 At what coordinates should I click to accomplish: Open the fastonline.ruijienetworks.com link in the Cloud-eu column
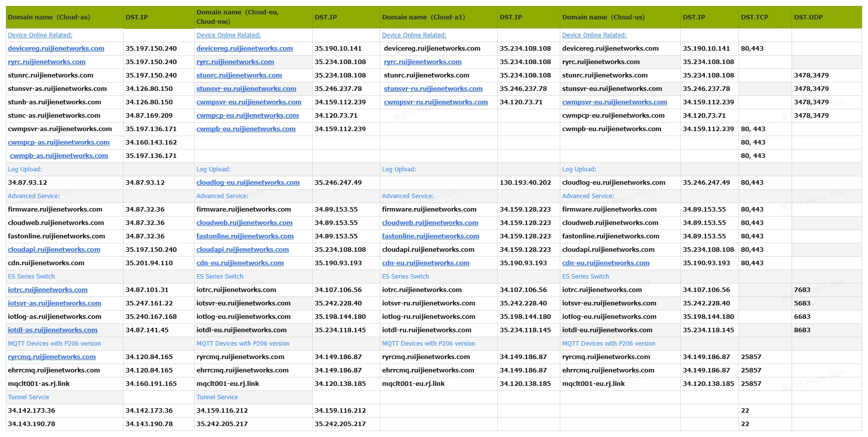(x=245, y=236)
